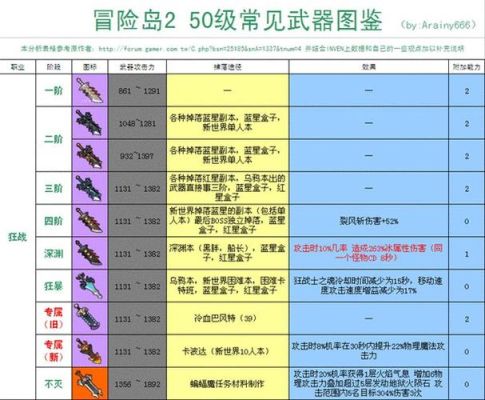This screenshot has height=400, width=485.
Task: Open the forum.gamer.com.tw source URL
Action: tap(200, 49)
